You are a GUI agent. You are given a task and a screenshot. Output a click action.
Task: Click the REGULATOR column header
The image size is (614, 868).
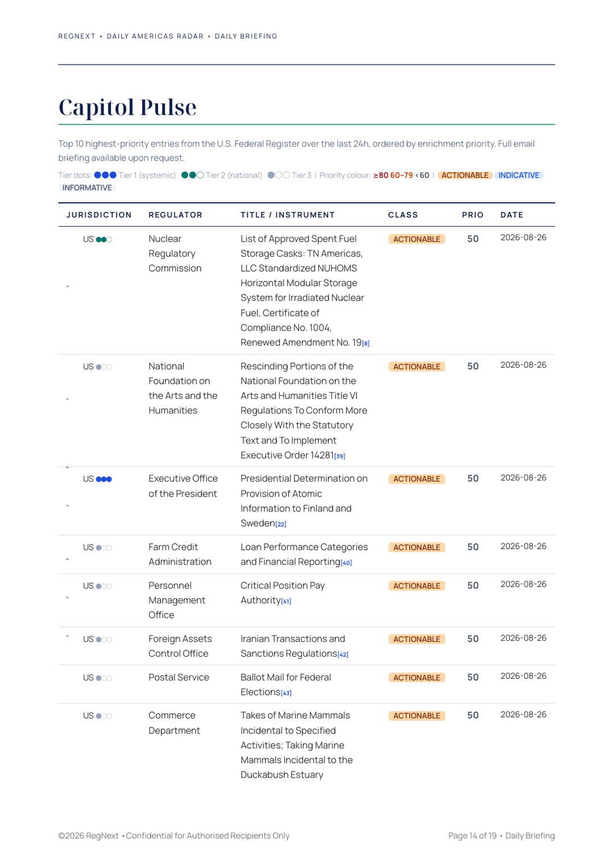(176, 215)
